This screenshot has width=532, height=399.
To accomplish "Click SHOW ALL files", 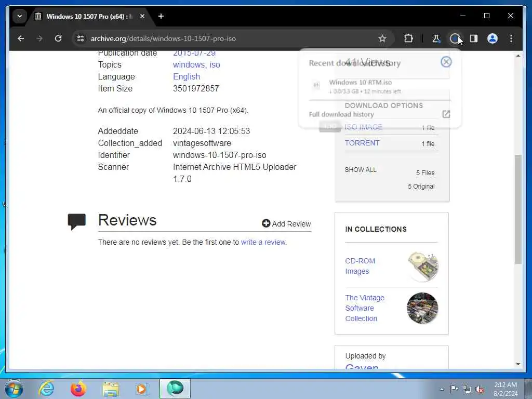I will click(361, 170).
